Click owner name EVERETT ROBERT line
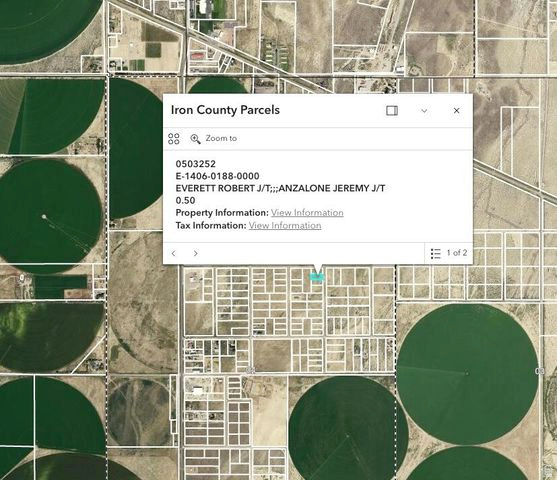 (280, 188)
